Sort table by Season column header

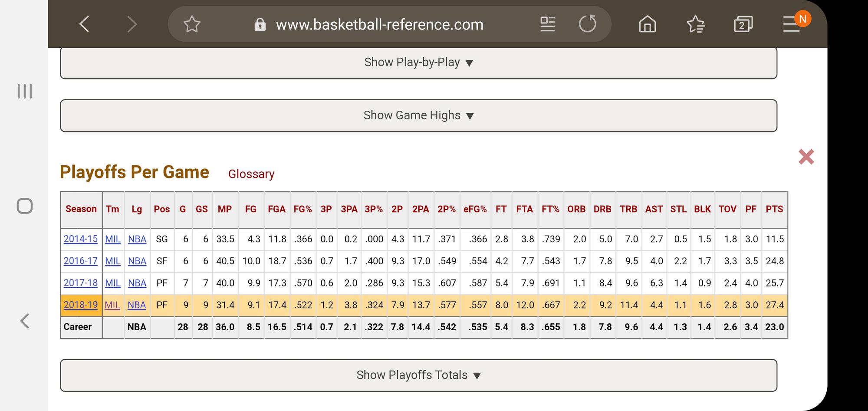[x=81, y=209]
